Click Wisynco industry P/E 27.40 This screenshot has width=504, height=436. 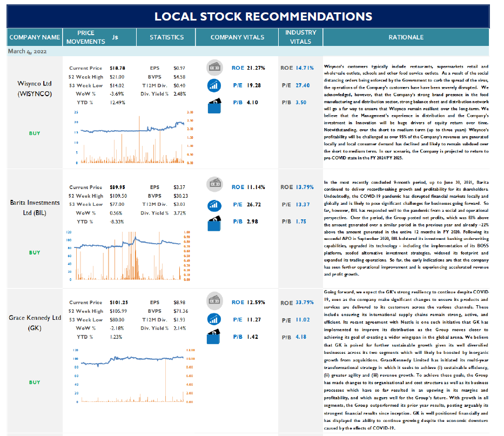303,85
